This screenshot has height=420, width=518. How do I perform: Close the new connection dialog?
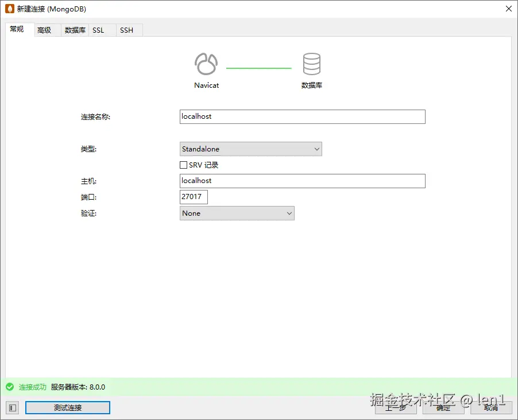[509, 9]
